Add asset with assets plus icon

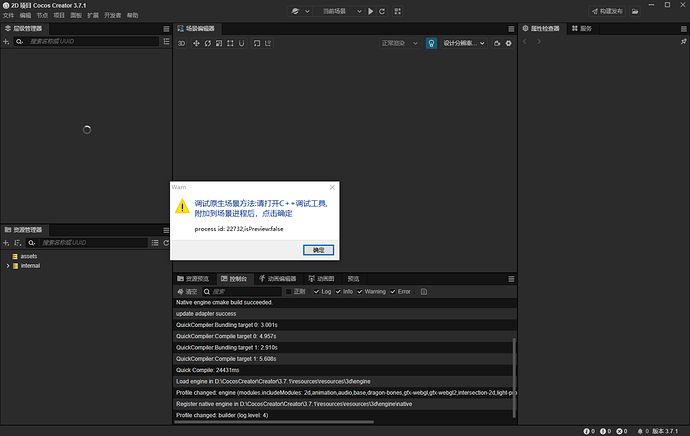click(x=6, y=243)
